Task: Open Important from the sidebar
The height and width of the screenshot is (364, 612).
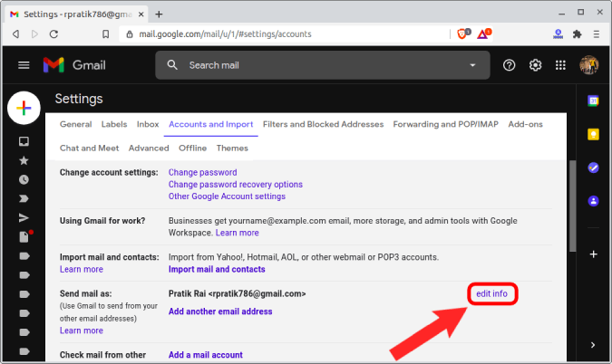Action: (24, 199)
